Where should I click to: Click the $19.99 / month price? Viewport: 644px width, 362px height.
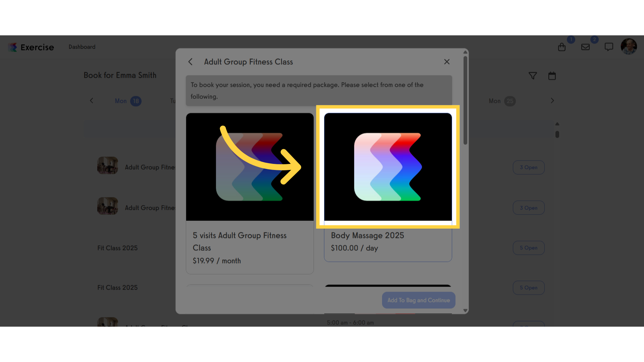pyautogui.click(x=217, y=261)
